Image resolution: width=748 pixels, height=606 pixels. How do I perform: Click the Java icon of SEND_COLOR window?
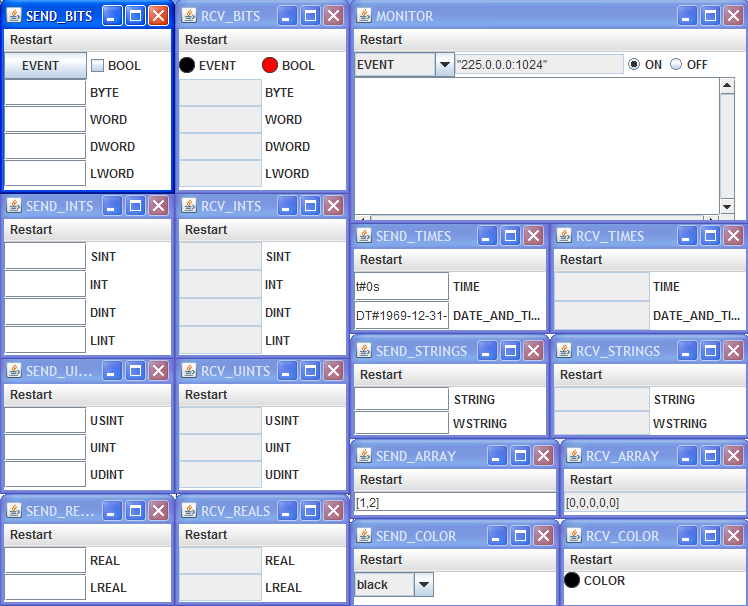(x=364, y=536)
